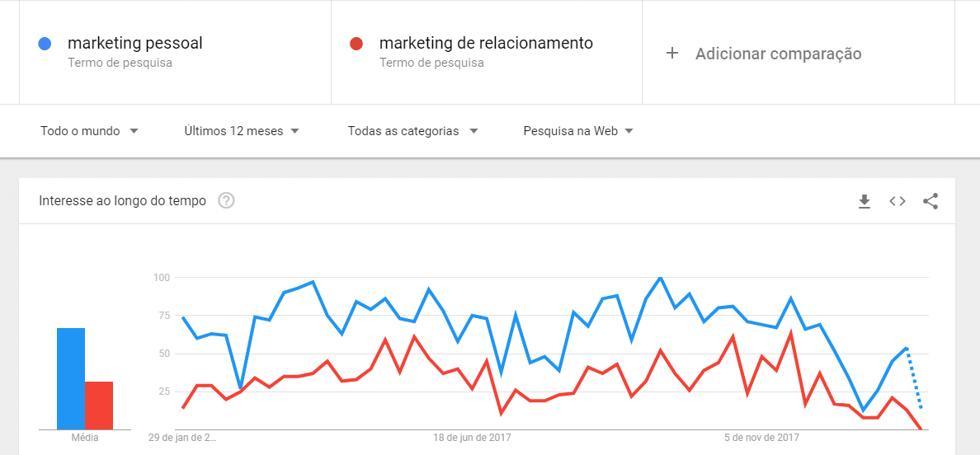Click Adicionar comparação

click(x=778, y=54)
